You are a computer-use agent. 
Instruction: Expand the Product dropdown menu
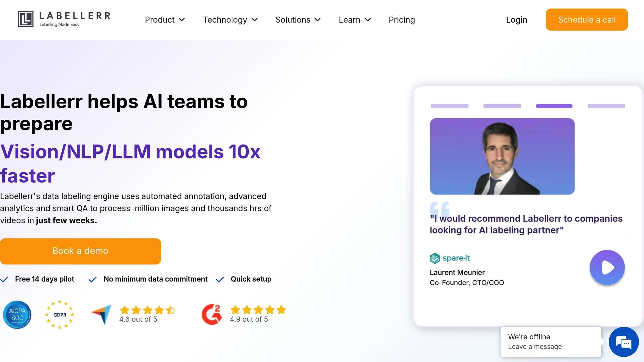[165, 20]
